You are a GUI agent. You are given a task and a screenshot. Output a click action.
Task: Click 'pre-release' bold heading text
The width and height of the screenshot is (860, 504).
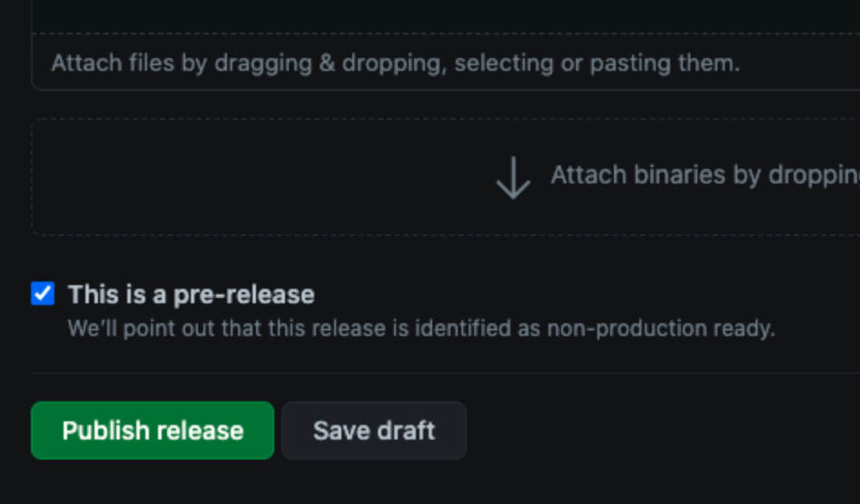244,294
